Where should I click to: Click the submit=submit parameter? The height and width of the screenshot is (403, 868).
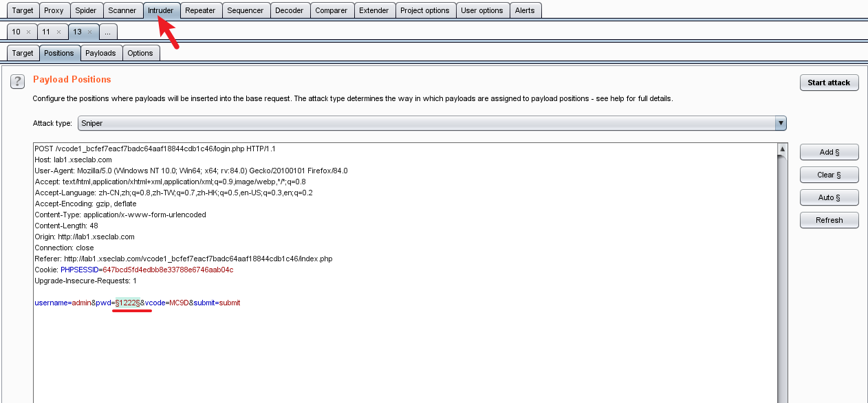coord(217,303)
